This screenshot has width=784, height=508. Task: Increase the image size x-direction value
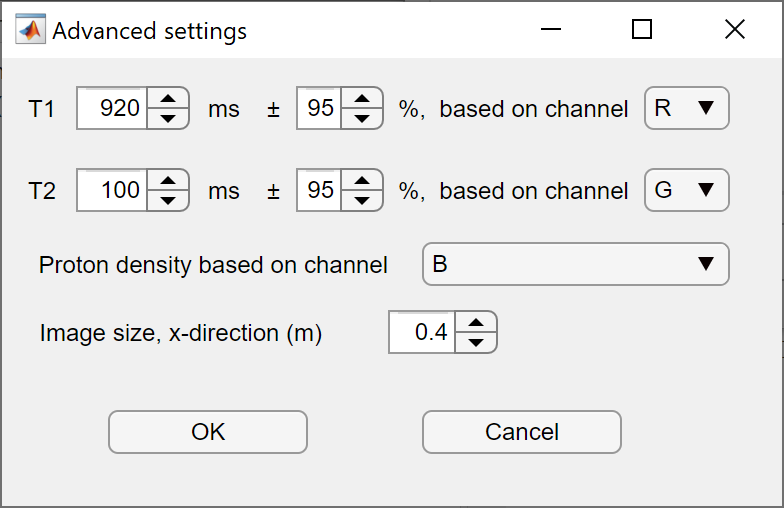pyautogui.click(x=476, y=322)
